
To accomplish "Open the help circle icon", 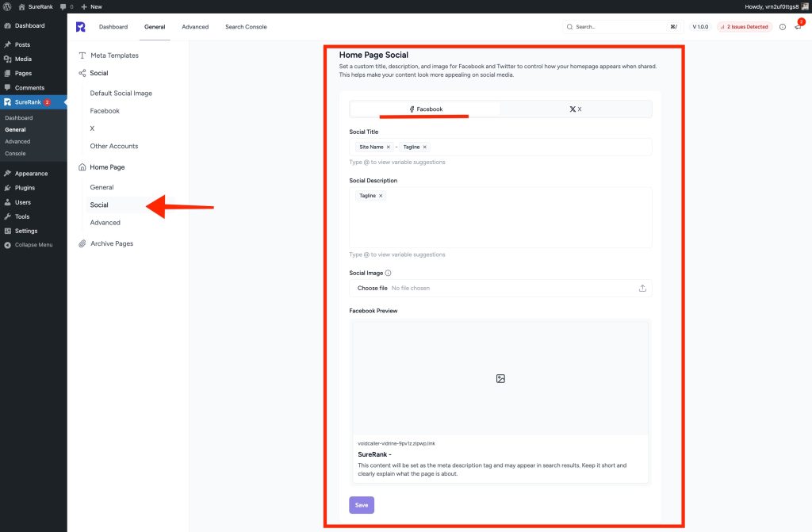I will point(783,27).
